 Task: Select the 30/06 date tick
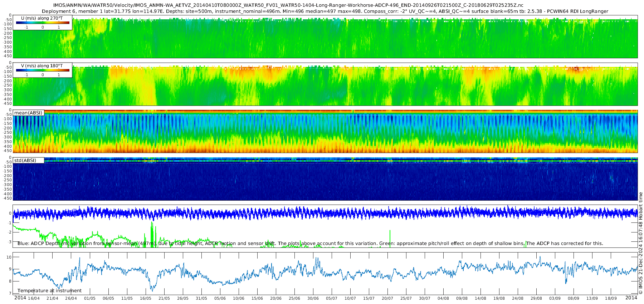tap(313, 298)
